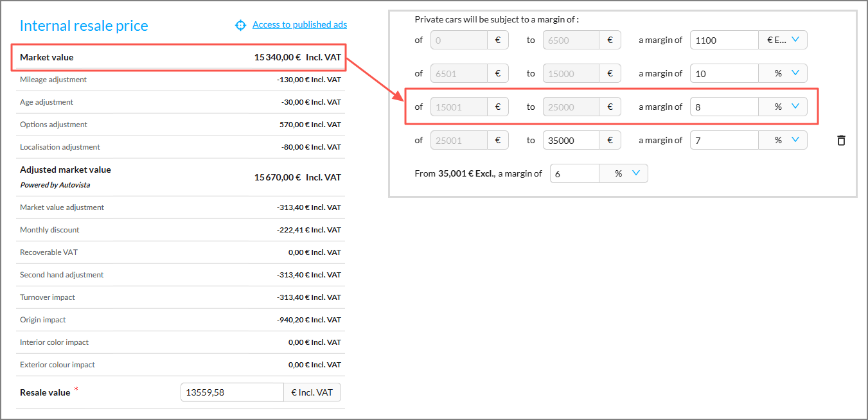Click the Powered by Autovista text
Screen dimensions: 868x420
click(55, 185)
